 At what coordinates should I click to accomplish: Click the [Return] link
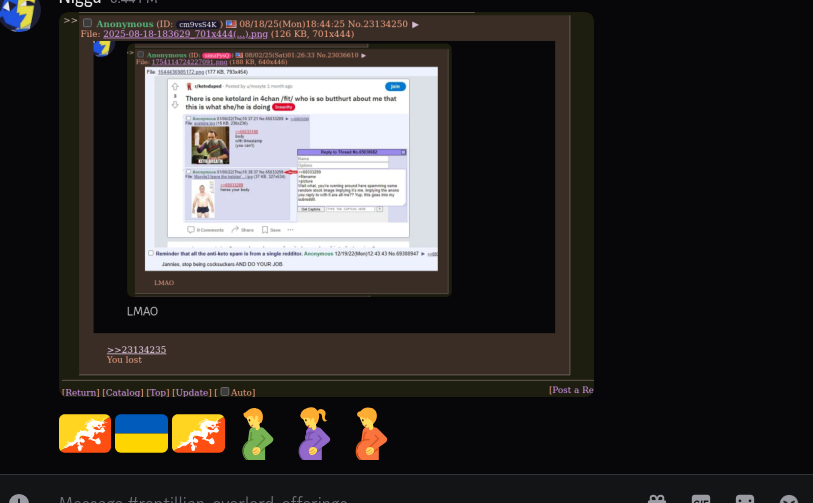80,393
